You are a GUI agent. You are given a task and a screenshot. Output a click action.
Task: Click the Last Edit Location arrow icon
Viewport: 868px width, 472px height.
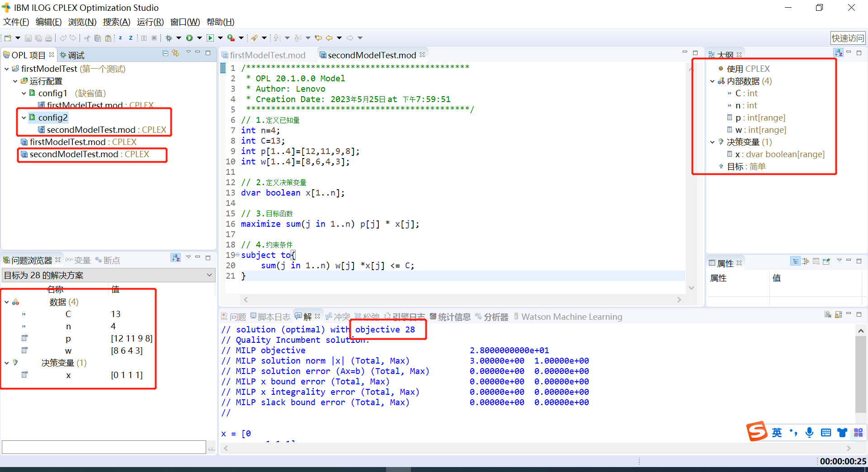point(318,38)
